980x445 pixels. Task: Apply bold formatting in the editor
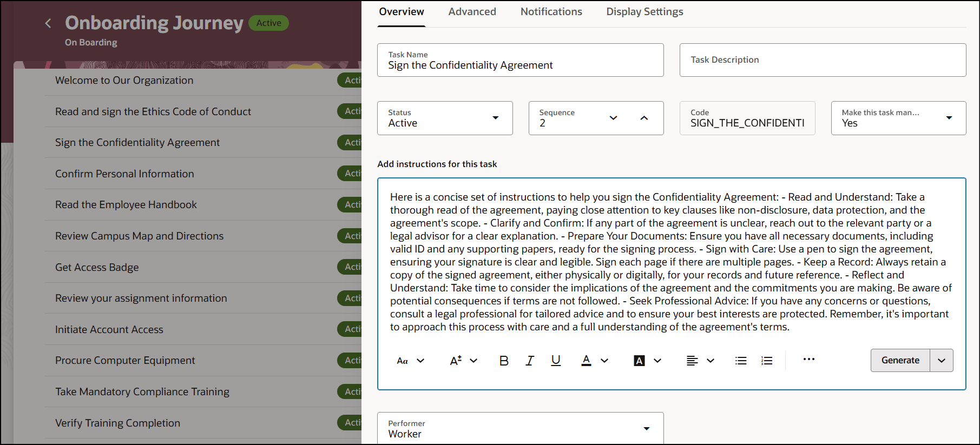[504, 361]
